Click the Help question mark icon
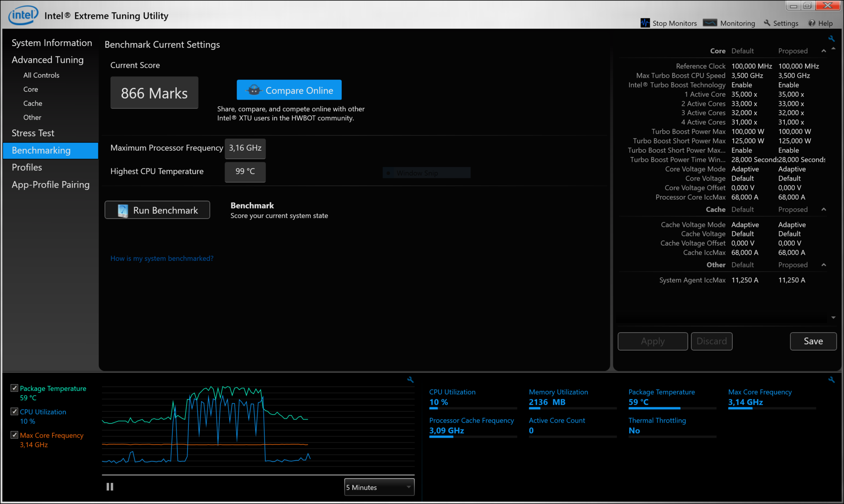This screenshot has width=844, height=504. click(x=811, y=23)
